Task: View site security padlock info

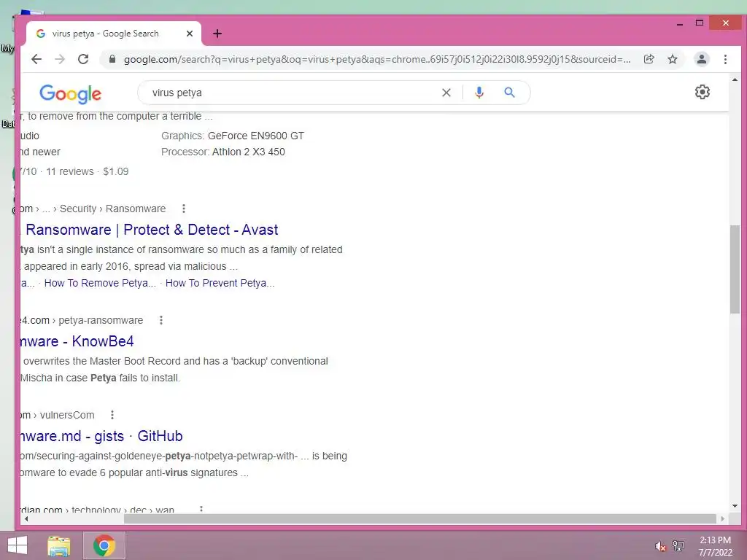Action: 112,59
